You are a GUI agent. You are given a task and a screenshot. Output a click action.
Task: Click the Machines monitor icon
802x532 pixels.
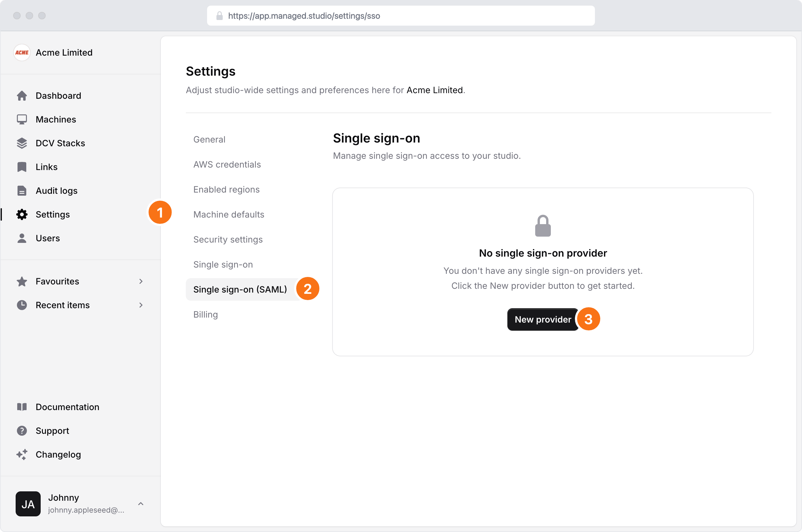(x=22, y=119)
